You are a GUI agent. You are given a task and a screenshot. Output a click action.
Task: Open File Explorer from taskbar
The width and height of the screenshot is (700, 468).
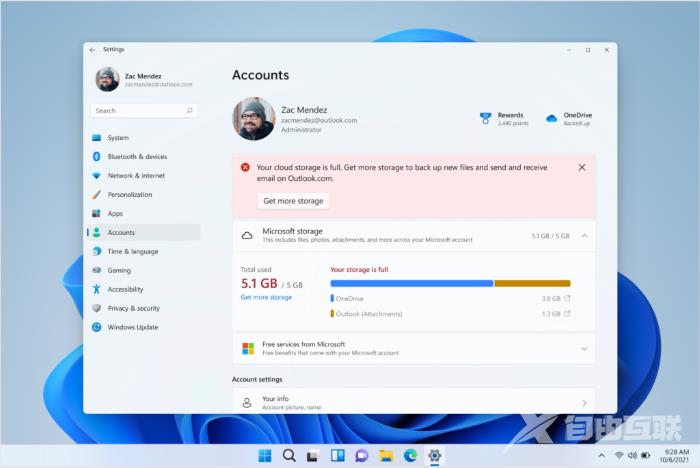386,455
